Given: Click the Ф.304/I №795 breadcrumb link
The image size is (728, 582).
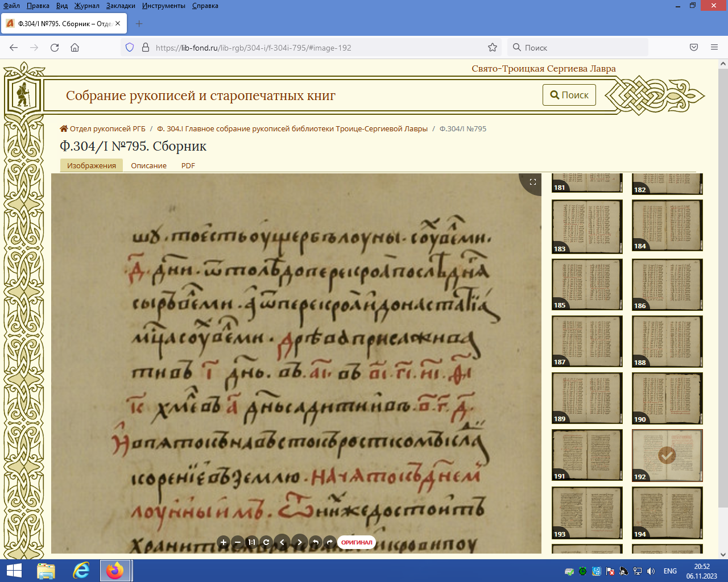Looking at the screenshot, I should (463, 128).
